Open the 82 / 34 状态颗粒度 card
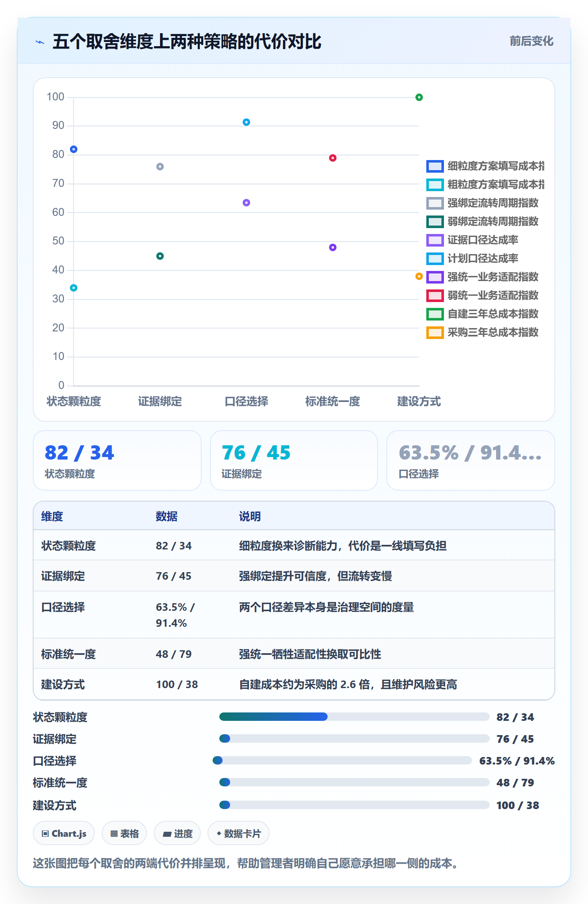 click(117, 460)
